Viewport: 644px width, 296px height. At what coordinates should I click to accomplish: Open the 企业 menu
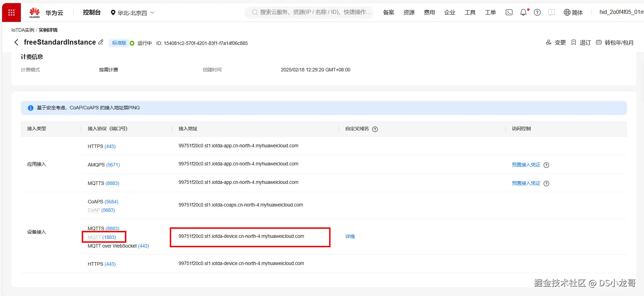pos(450,13)
